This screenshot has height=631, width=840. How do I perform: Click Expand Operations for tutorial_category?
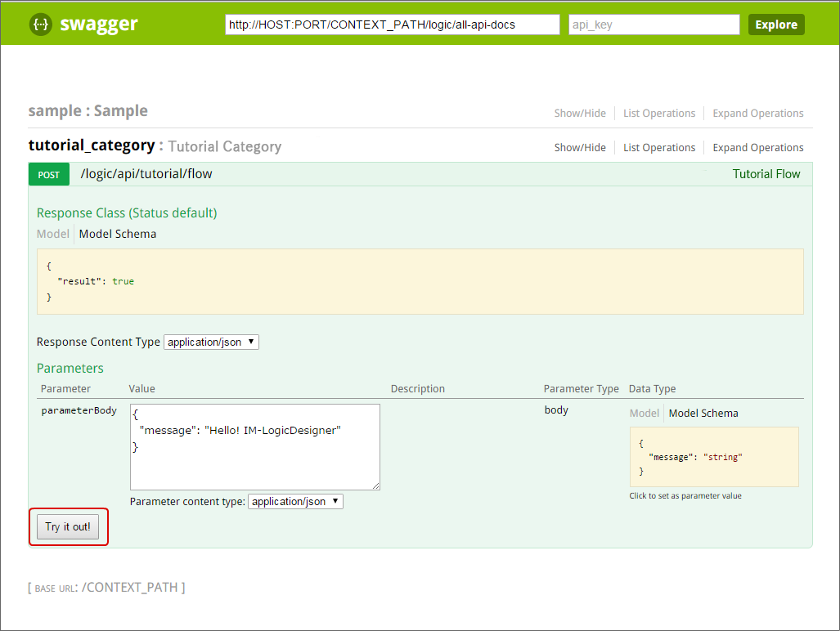758,148
